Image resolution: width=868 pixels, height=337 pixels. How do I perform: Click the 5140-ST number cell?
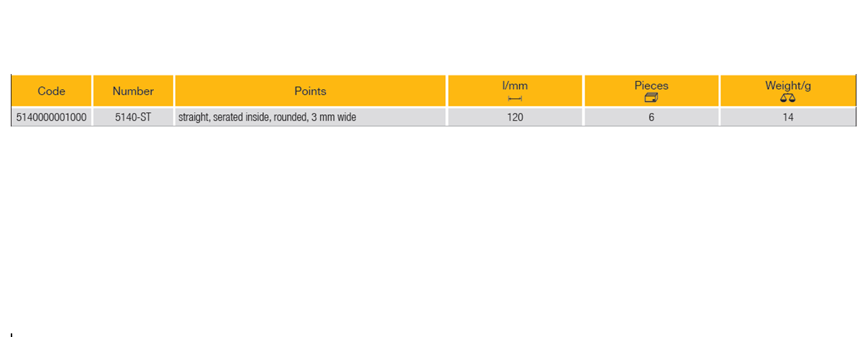133,117
